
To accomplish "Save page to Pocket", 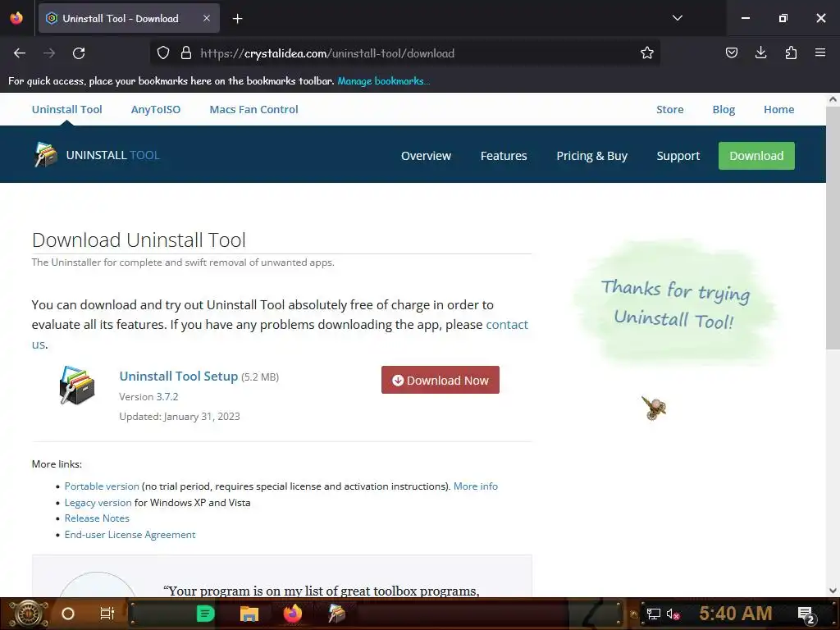I will 732,53.
